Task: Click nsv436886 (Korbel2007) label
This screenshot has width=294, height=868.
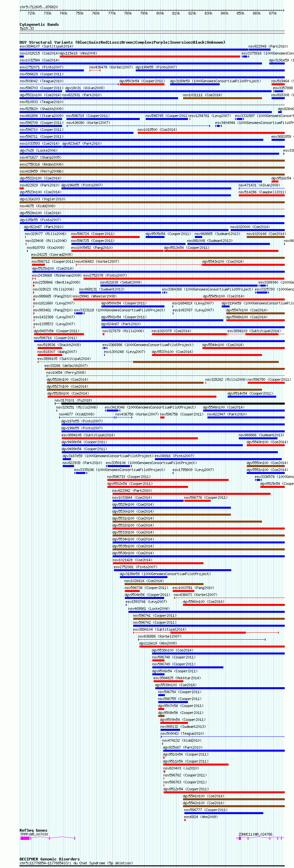Action: click(x=159, y=637)
